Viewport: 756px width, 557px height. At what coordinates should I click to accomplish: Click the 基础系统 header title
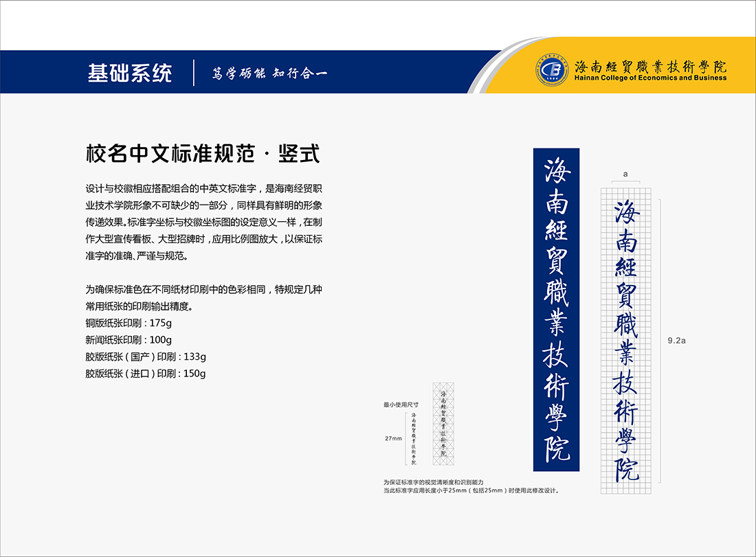(130, 73)
